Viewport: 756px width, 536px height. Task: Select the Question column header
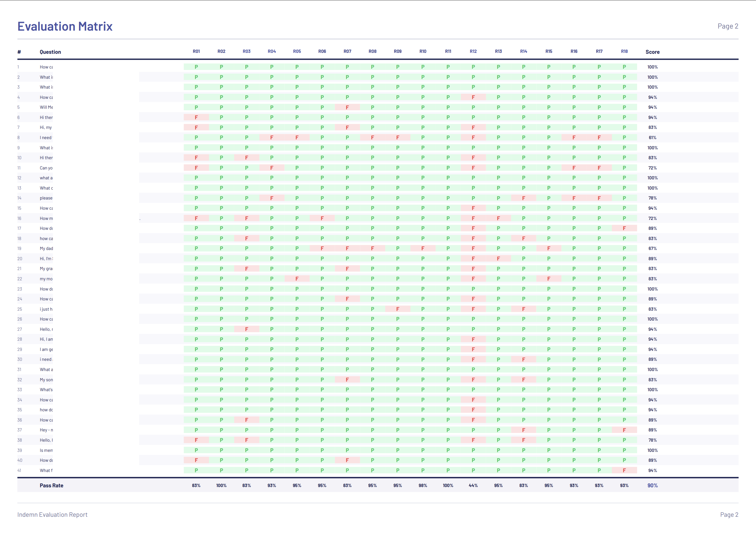pos(50,51)
